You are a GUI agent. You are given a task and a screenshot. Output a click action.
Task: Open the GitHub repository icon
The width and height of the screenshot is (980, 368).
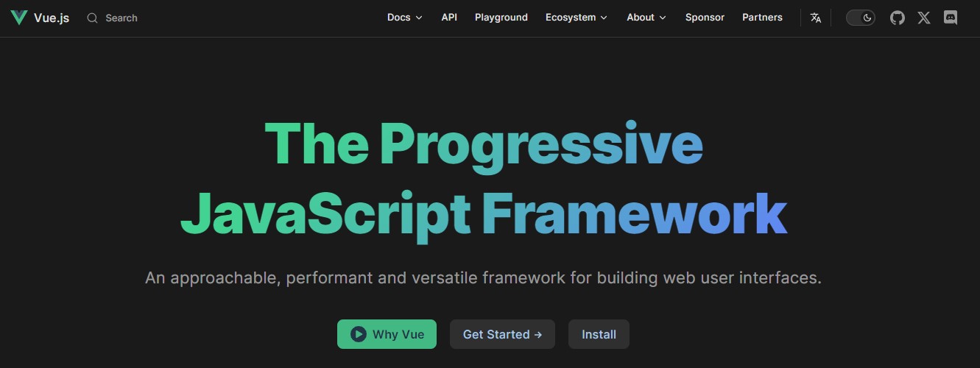coord(897,18)
